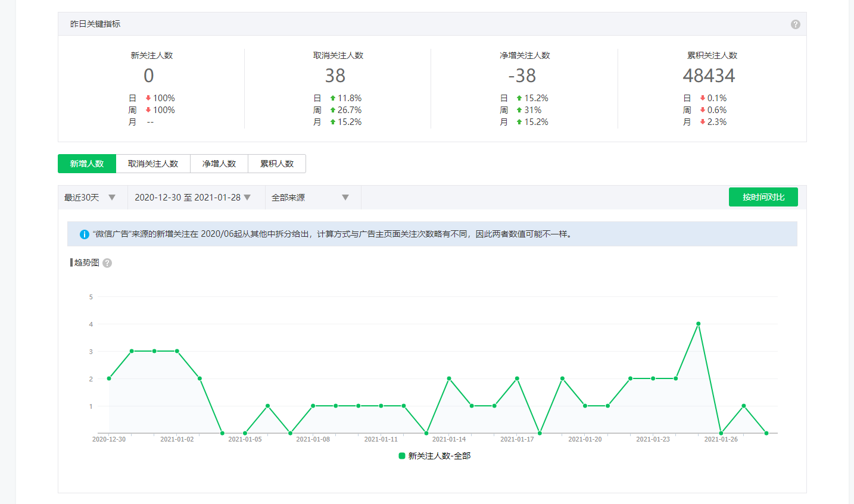This screenshot has width=854, height=504.
Task: Click the 2.3% monthly change under 累积关注人数
Action: pos(717,122)
